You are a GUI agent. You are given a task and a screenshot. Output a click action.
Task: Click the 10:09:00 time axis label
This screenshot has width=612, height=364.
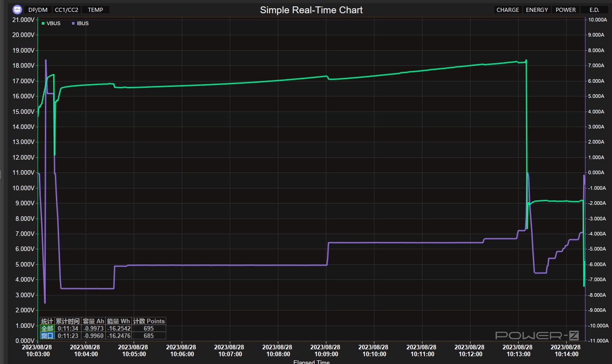tap(326, 351)
